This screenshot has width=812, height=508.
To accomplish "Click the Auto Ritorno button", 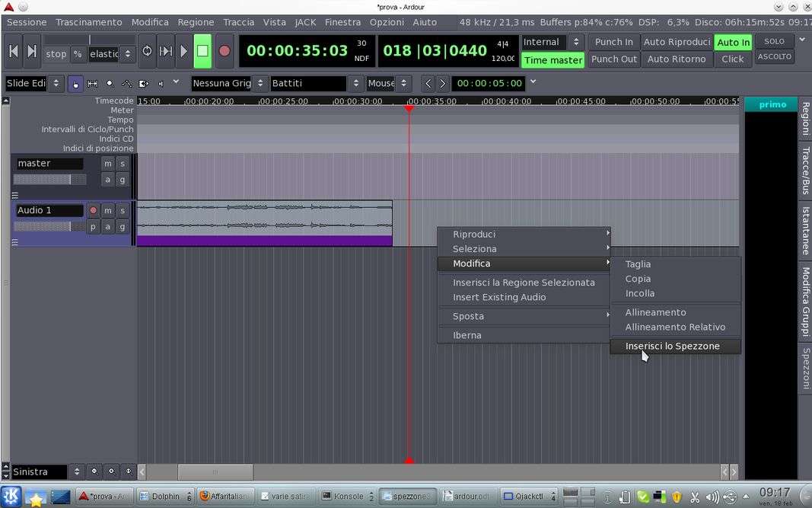I will [677, 59].
